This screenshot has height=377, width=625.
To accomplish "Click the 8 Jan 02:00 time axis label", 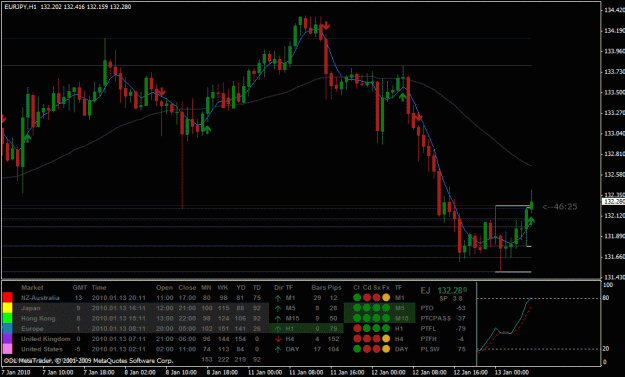I will pyautogui.click(x=140, y=373).
